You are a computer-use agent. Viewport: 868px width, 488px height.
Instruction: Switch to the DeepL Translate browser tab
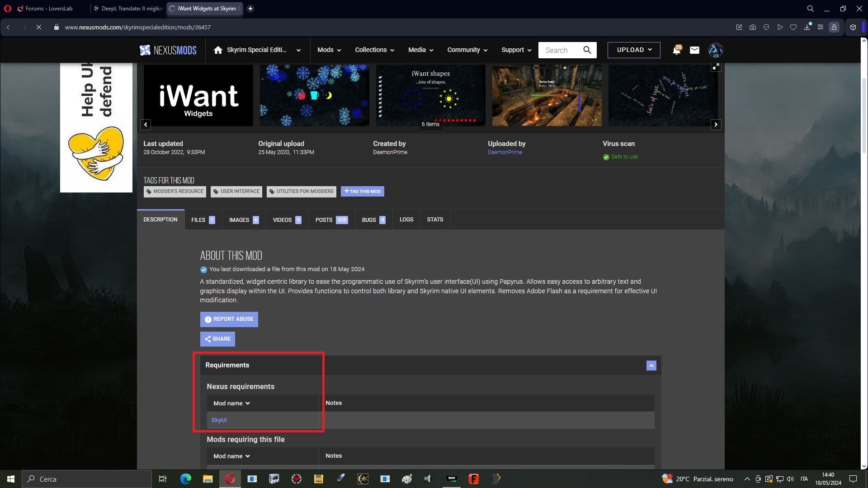(x=128, y=9)
